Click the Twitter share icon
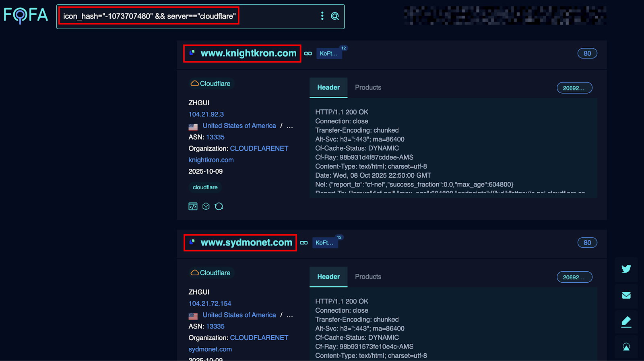Viewport: 644px width, 361px height. 626,269
